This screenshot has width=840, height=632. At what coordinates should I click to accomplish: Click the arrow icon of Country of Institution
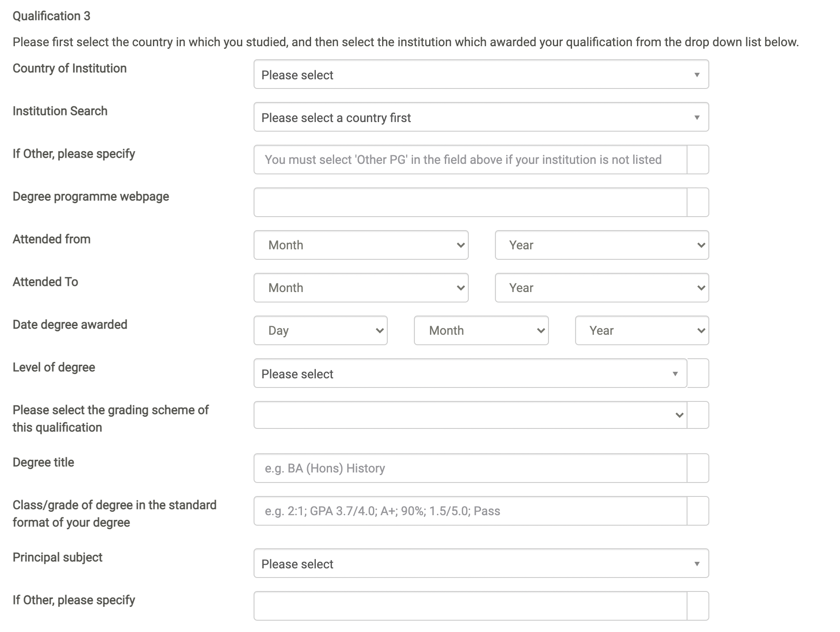pos(697,75)
